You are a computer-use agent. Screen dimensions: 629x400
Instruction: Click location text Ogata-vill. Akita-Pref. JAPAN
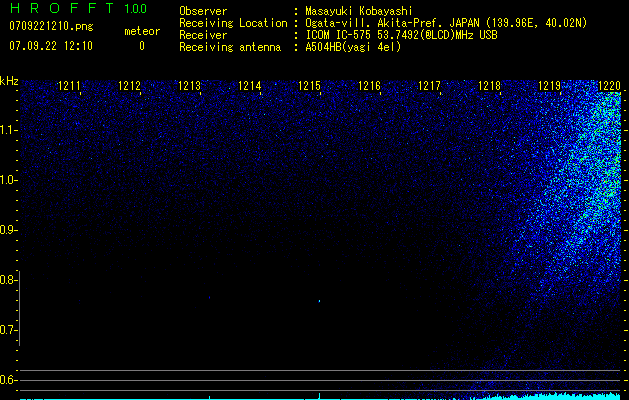[x=392, y=23]
